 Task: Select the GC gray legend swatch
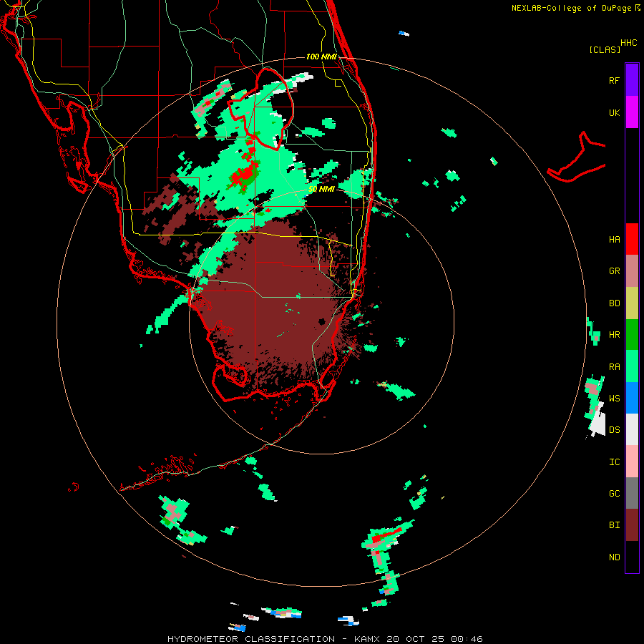pyautogui.click(x=632, y=493)
